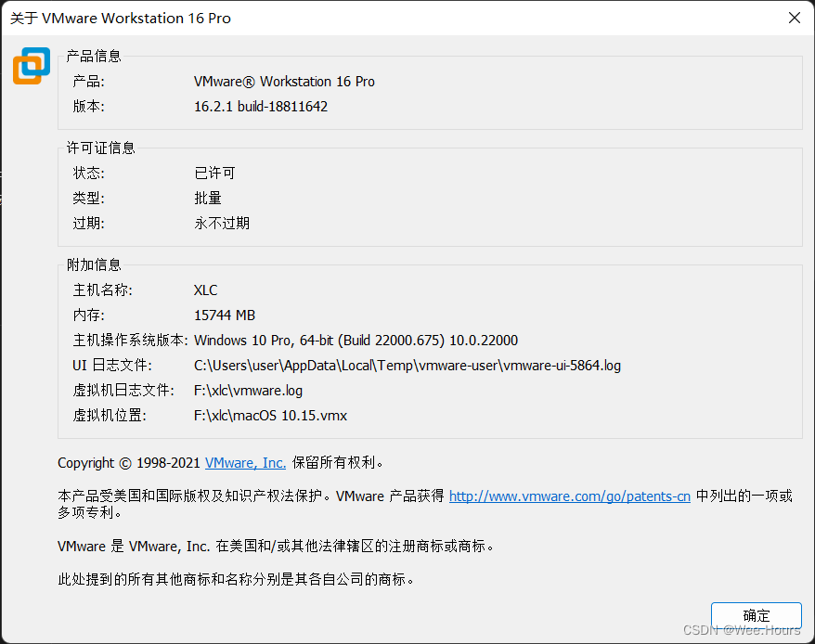Open the VMware, Inc. link
The width and height of the screenshot is (815, 644).
245,463
